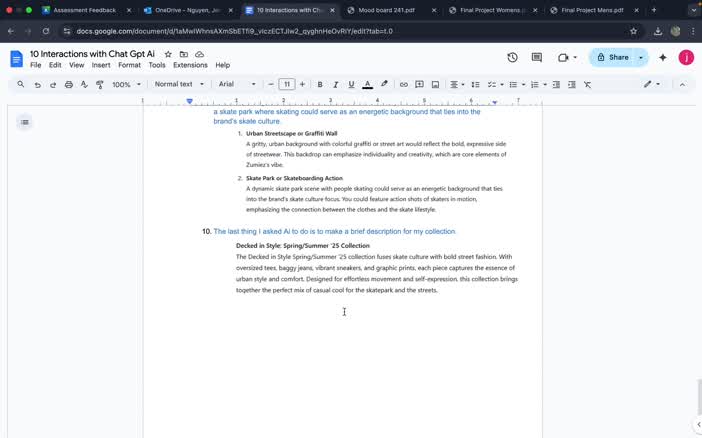Image resolution: width=702 pixels, height=438 pixels.
Task: Collapse the menus with chevron up
Action: coord(682,84)
